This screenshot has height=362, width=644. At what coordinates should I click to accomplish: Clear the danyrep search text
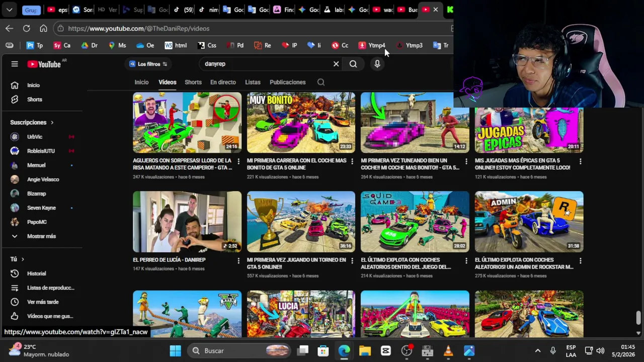pos(336,64)
